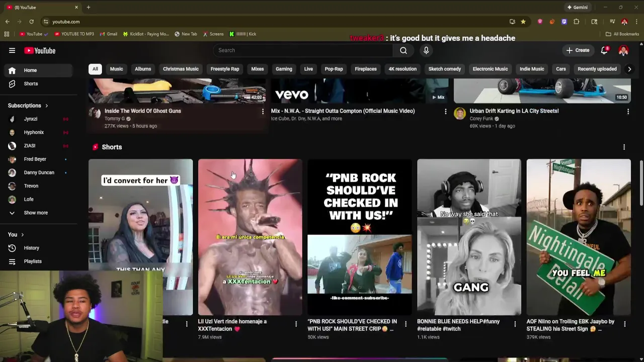Expand the You section
This screenshot has height=362, width=644.
pos(16,235)
